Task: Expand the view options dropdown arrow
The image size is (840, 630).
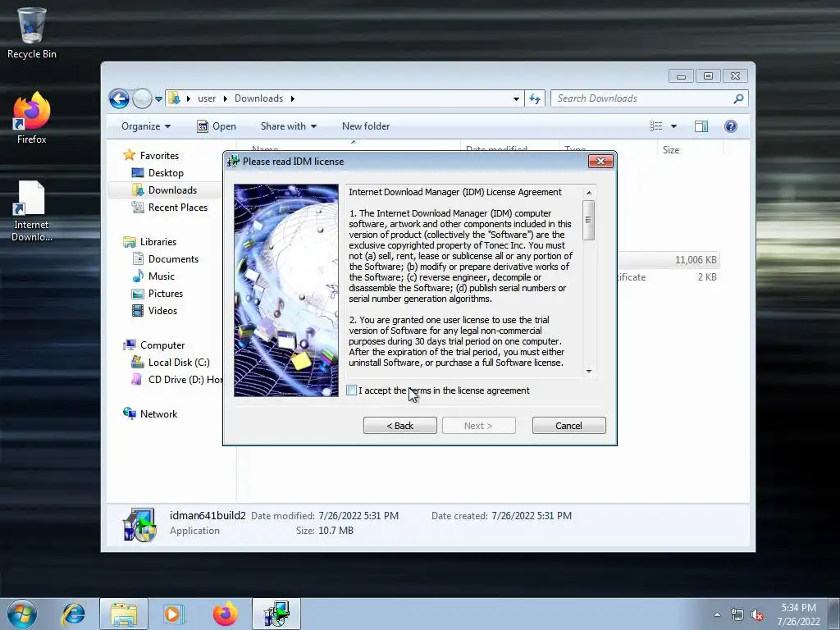Action: click(674, 126)
